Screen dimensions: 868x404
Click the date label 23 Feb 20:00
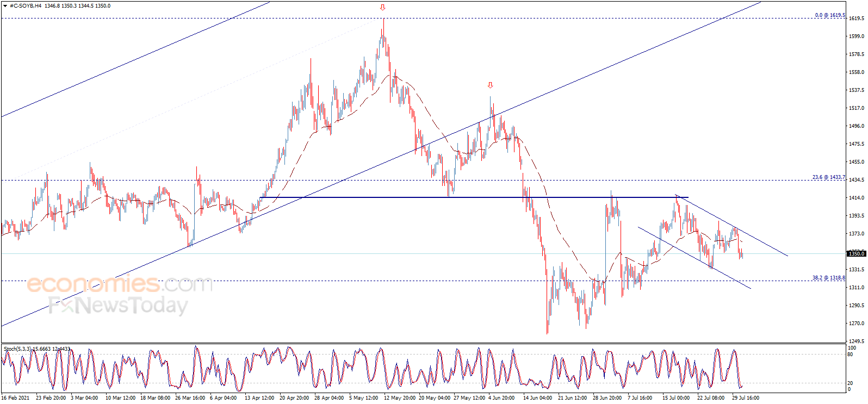coord(51,398)
